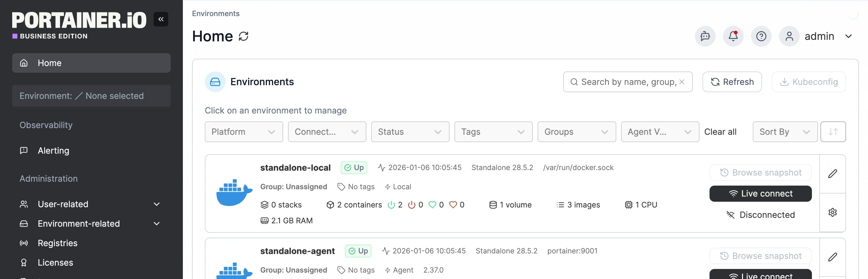Click Clear all filters
Screen dimensions: 868x279
(720, 132)
